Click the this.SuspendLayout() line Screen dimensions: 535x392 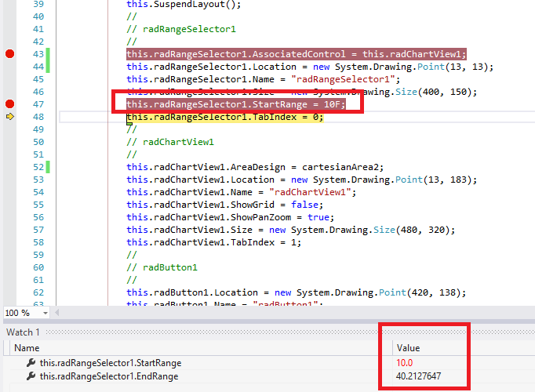tap(184, 5)
